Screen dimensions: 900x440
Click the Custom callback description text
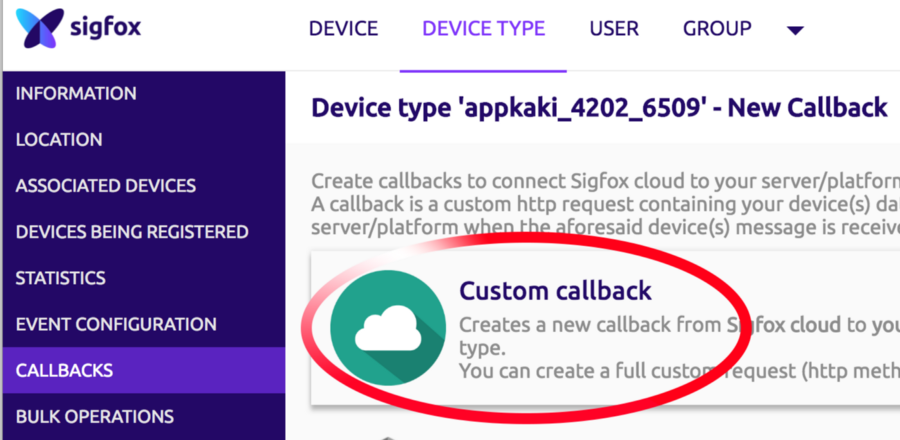click(679, 348)
